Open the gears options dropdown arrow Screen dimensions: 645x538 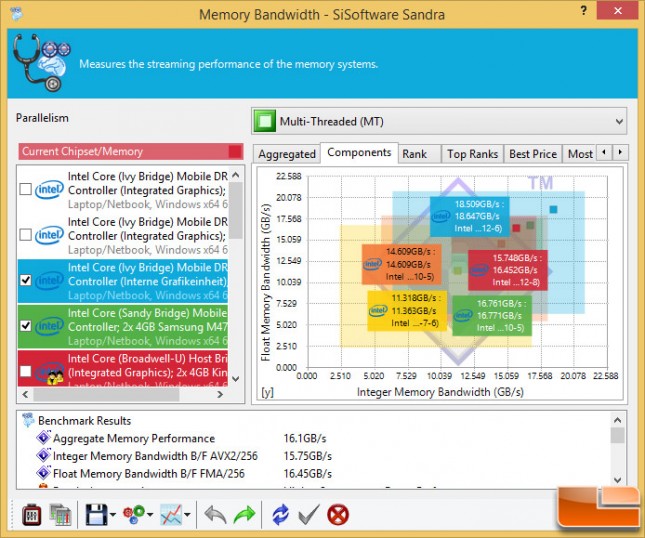tap(150, 515)
